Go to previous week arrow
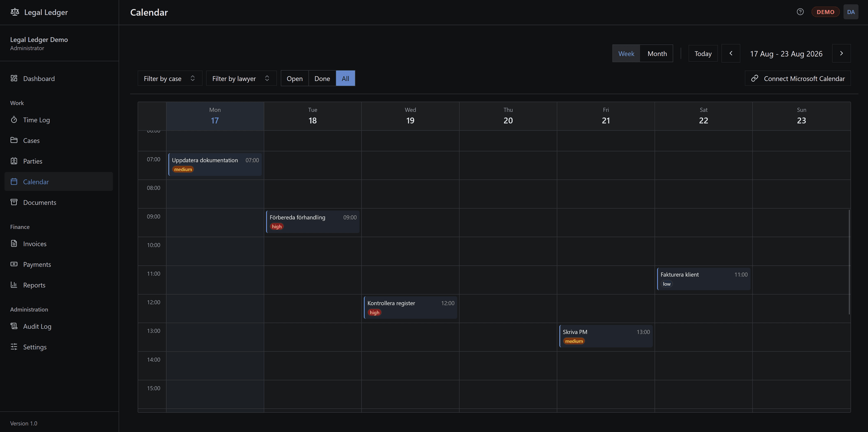Screen dimensions: 868x432 [x=731, y=53]
